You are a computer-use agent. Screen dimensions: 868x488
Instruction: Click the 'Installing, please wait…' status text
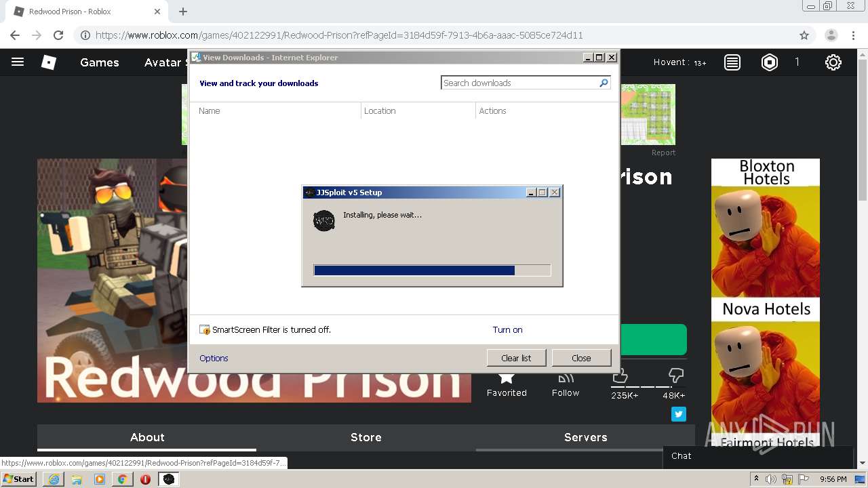pyautogui.click(x=382, y=215)
